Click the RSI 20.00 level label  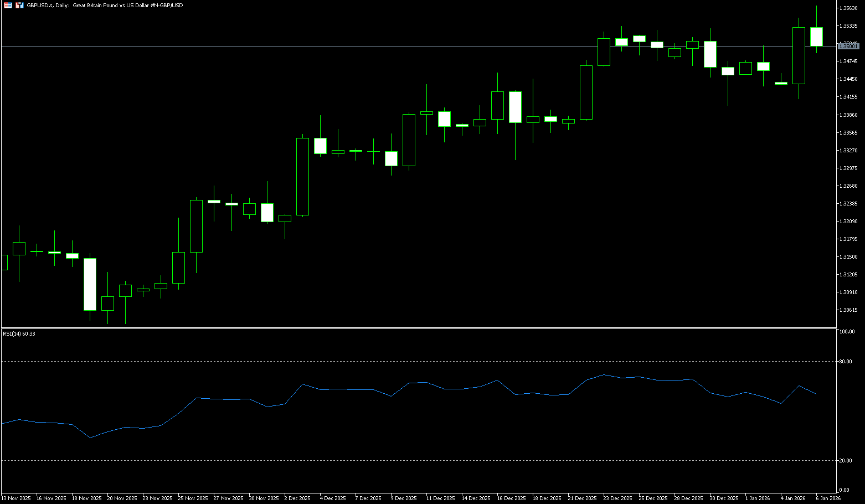pyautogui.click(x=846, y=461)
